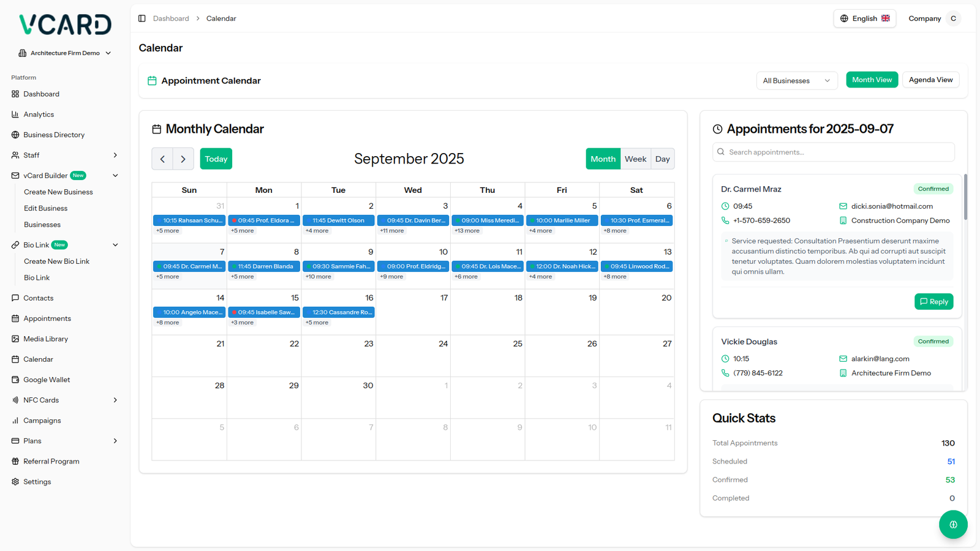
Task: Click the floating green help button
Action: click(953, 525)
